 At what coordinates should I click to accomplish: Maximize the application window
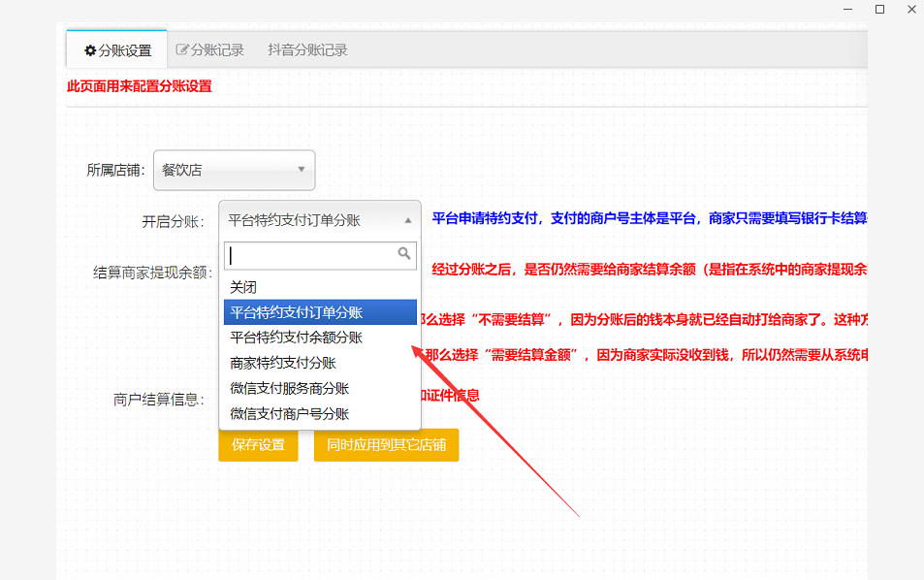pyautogui.click(x=880, y=9)
